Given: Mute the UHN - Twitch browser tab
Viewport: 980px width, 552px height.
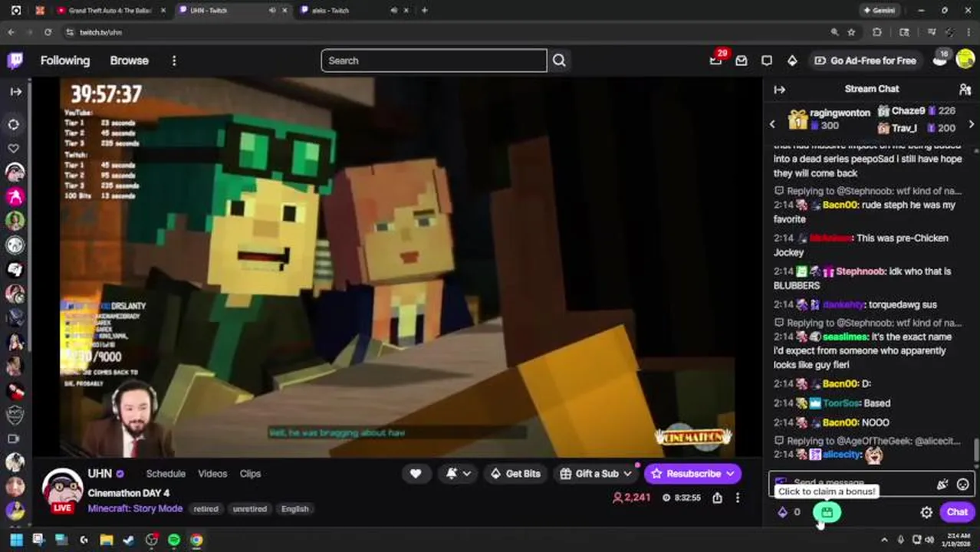Looking at the screenshot, I should [x=271, y=11].
